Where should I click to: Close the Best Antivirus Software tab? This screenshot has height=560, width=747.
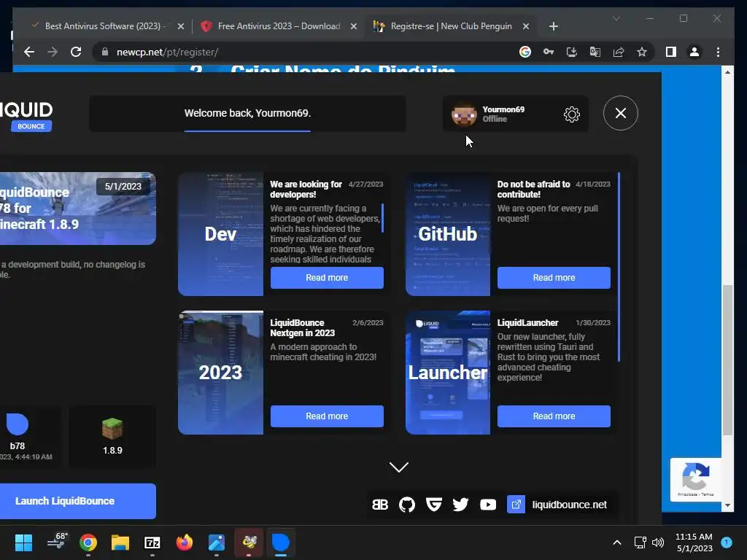tap(181, 26)
